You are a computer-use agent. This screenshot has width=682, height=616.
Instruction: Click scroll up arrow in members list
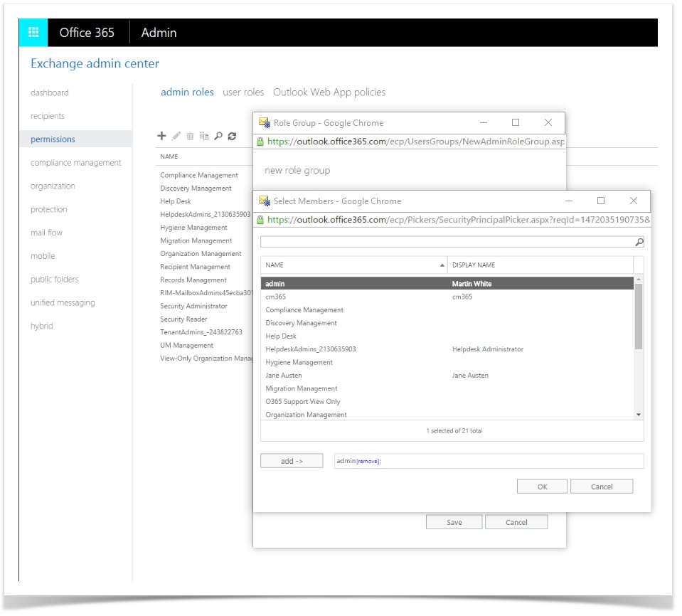639,280
